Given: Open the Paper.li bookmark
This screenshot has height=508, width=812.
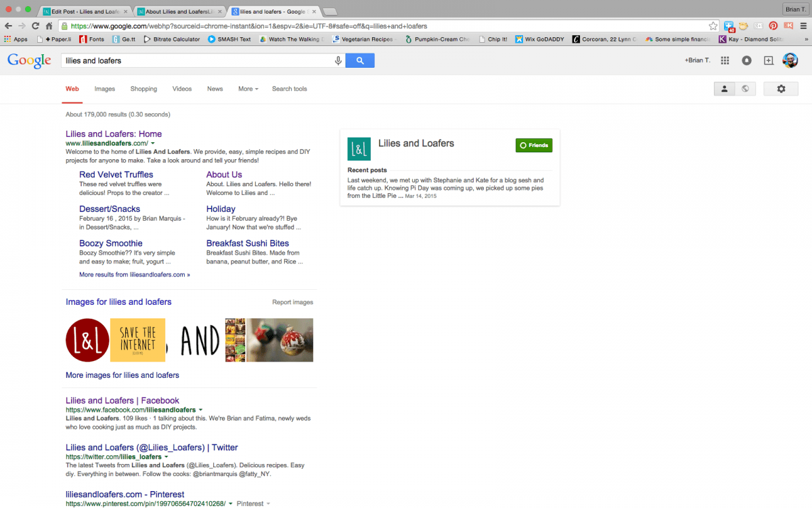Looking at the screenshot, I should 53,39.
